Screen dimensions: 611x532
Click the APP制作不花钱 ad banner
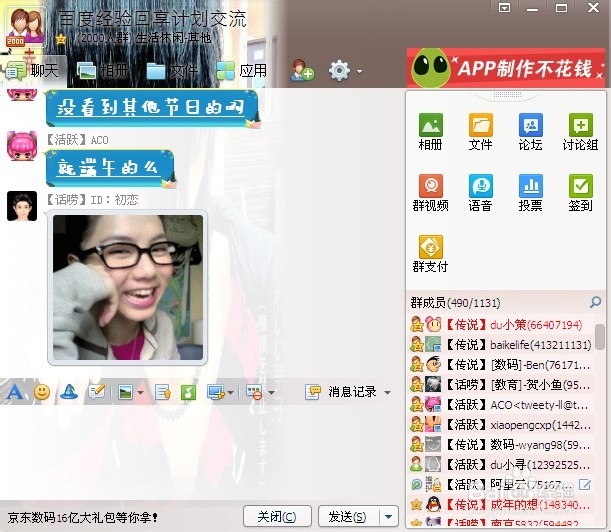[506, 67]
